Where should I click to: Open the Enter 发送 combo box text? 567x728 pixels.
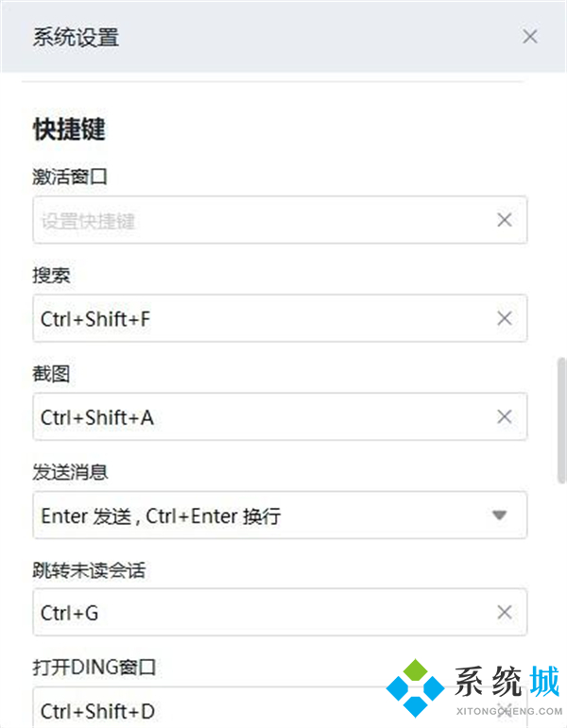point(161,516)
